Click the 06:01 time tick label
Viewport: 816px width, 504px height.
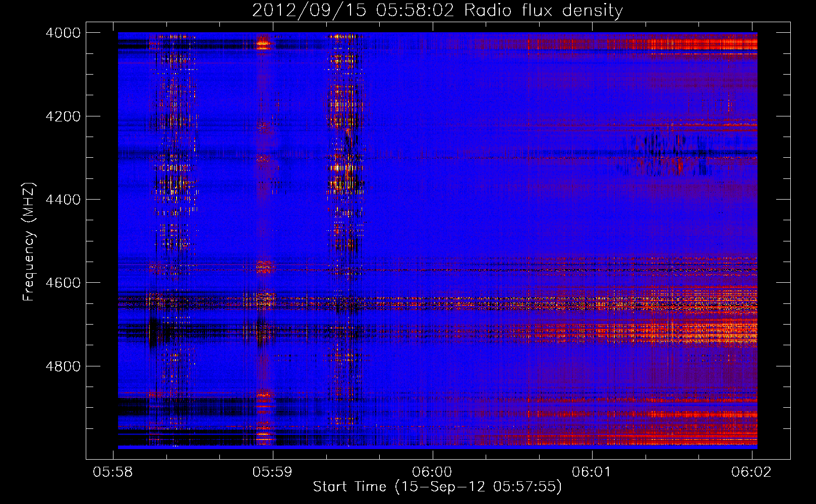tap(592, 472)
